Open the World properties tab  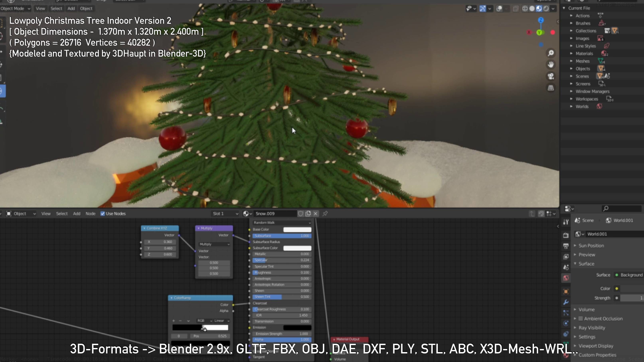566,278
